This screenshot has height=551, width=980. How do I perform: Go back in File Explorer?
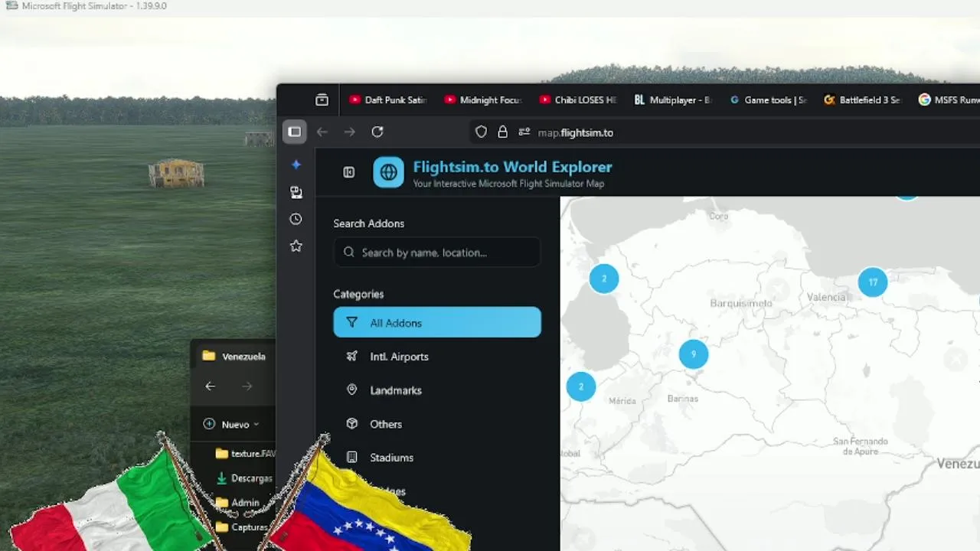[x=210, y=386]
